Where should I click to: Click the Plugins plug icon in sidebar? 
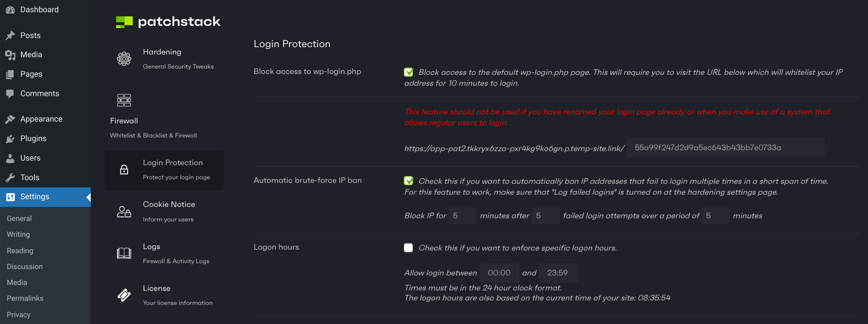coord(10,139)
